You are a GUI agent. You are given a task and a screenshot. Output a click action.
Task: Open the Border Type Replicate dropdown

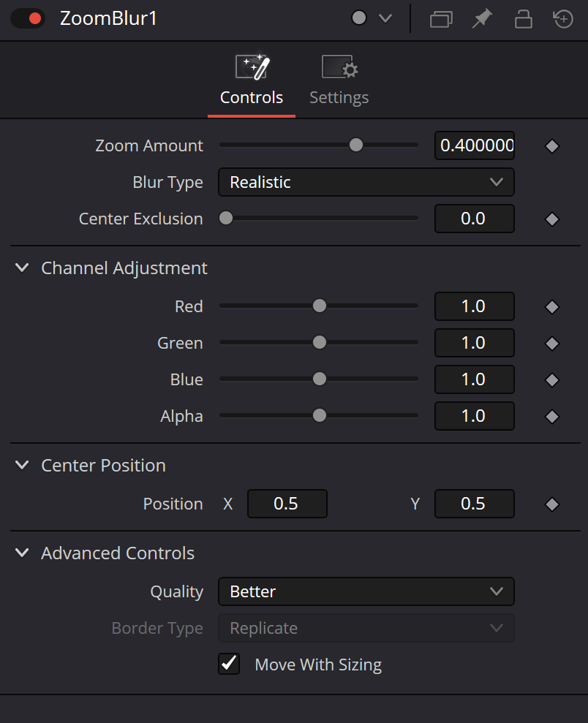tap(366, 628)
